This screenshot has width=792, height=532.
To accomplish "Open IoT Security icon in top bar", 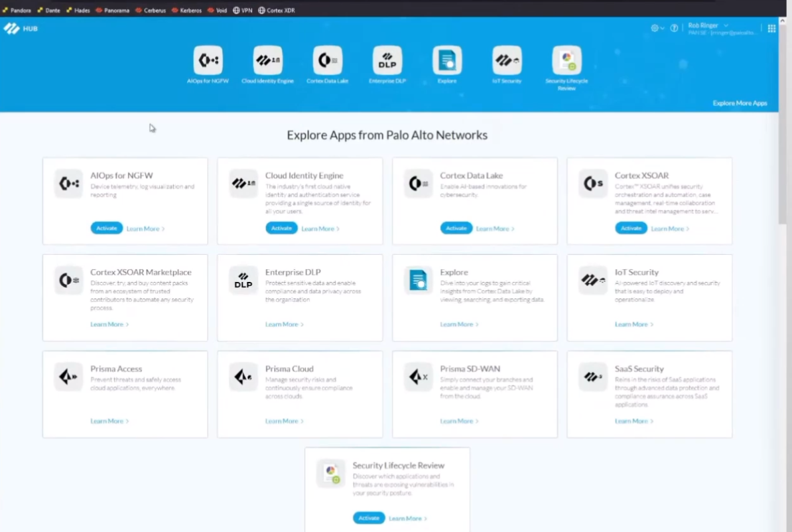I will click(507, 60).
